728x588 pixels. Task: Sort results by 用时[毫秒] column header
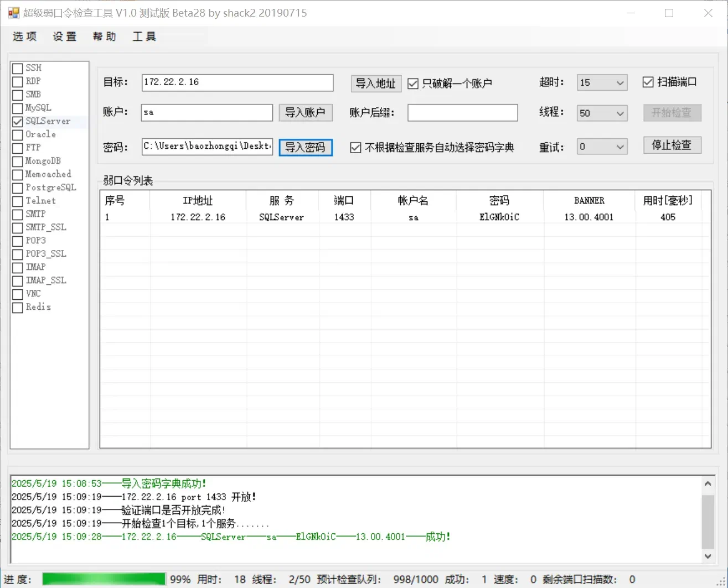(x=668, y=200)
